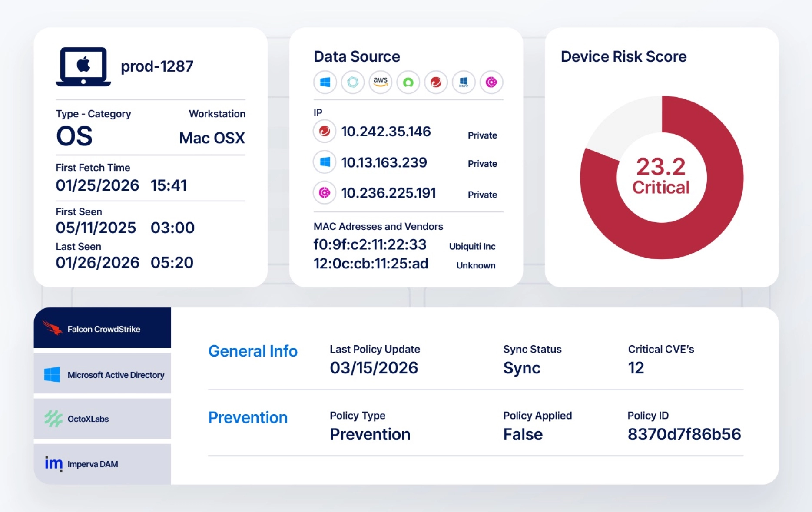The image size is (812, 512).
Task: Click IP address 10.242.35.146
Action: click(x=386, y=131)
